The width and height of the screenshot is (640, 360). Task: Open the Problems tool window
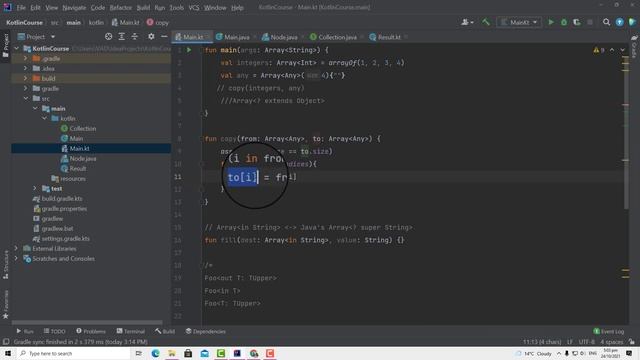91,331
